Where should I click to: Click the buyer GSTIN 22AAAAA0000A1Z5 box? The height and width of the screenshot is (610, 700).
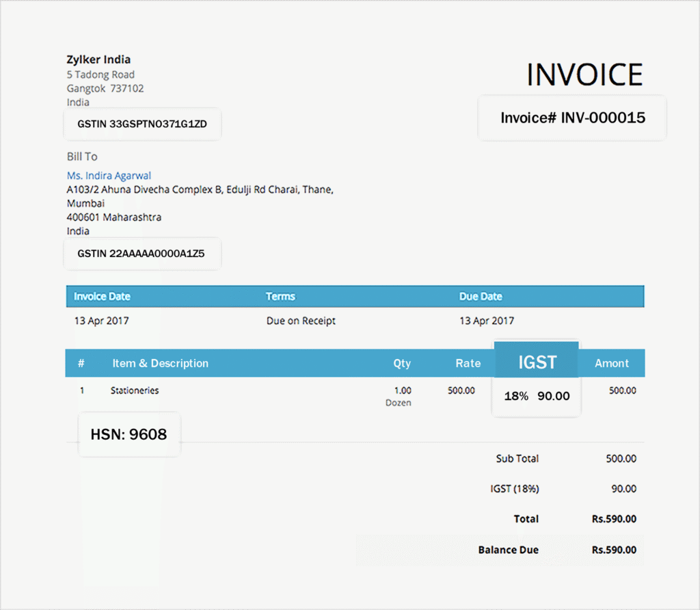coord(142,254)
